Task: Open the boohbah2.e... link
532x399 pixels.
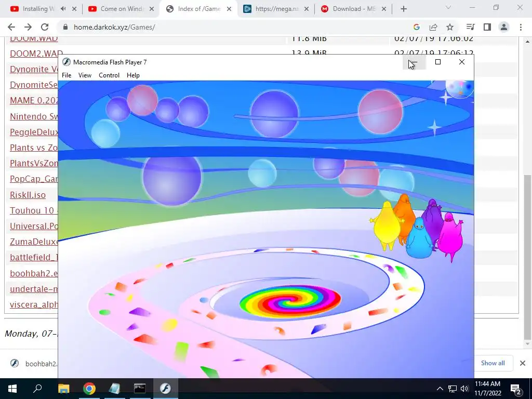Action: 34,273
